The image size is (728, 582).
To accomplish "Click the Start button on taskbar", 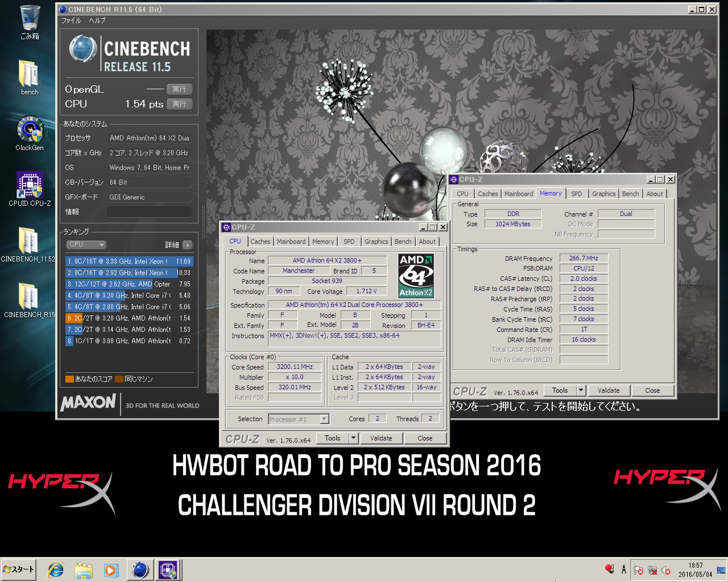I will [x=19, y=569].
